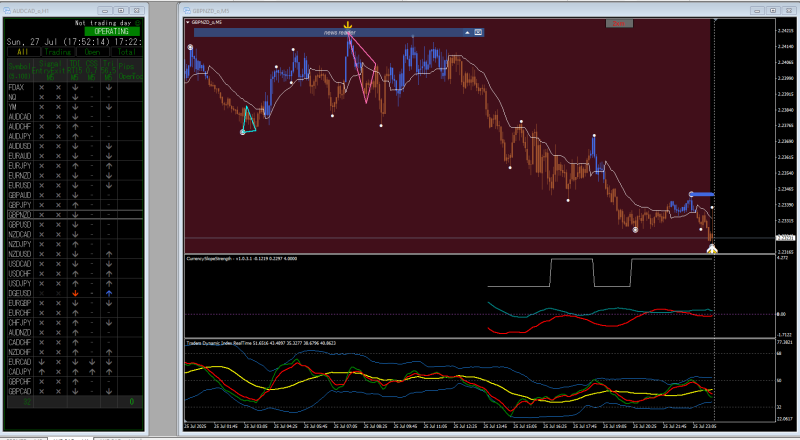Click CADJPY row's Signal Entry up arrow
Image resolution: width=800 pixels, height=440 pixels.
point(42,372)
